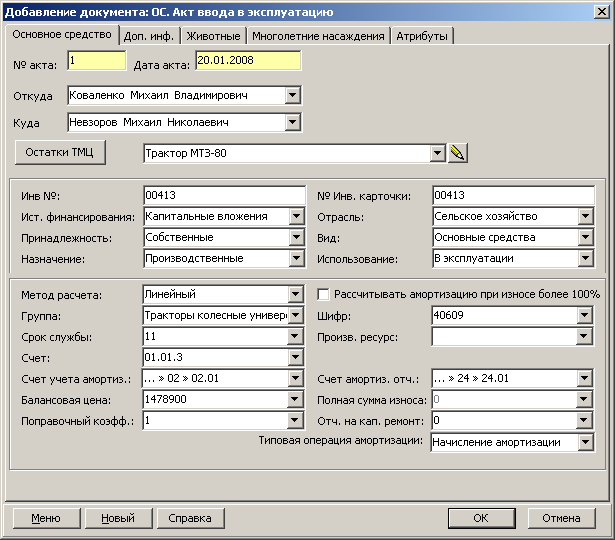The image size is (615, 540).
Task: Expand the Срок службы dropdown
Action: pos(295,336)
